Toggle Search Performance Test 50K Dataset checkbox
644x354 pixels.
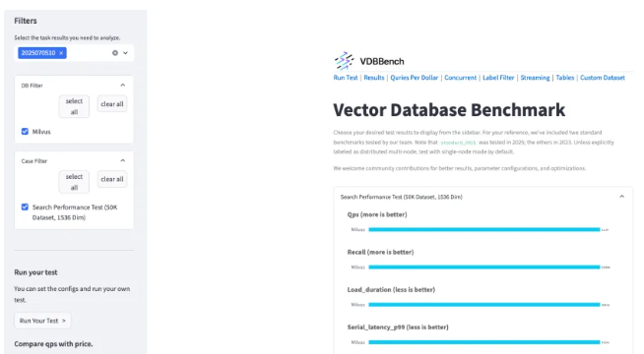(25, 206)
